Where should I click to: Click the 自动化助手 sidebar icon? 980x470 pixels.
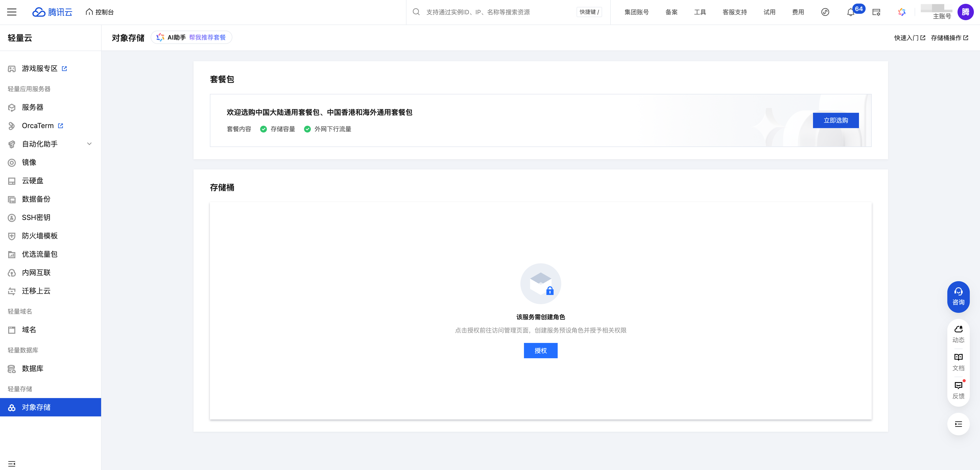(12, 144)
